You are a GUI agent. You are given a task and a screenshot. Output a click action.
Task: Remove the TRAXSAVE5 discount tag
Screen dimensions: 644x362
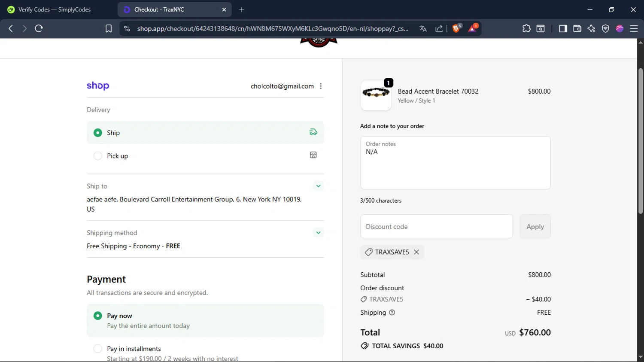coord(416,252)
